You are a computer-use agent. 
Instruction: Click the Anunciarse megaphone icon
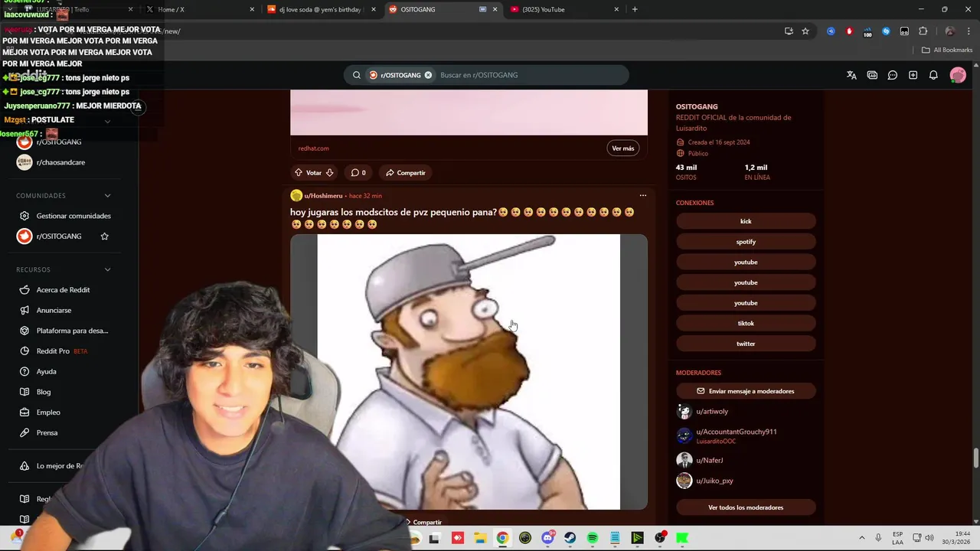(x=24, y=311)
